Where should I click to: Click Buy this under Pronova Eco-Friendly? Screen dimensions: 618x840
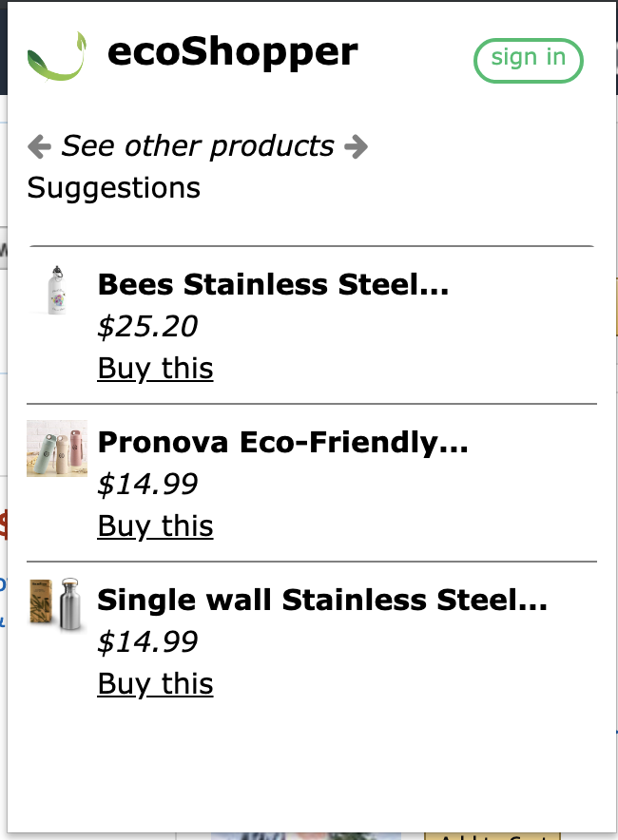(155, 526)
